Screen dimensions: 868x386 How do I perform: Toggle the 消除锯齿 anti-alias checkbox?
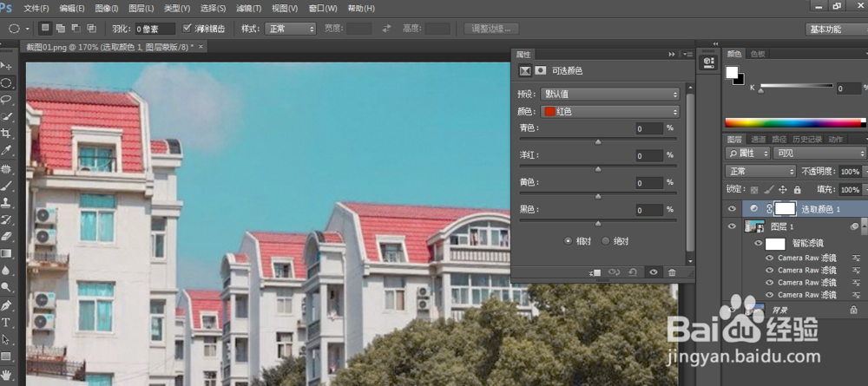187,29
